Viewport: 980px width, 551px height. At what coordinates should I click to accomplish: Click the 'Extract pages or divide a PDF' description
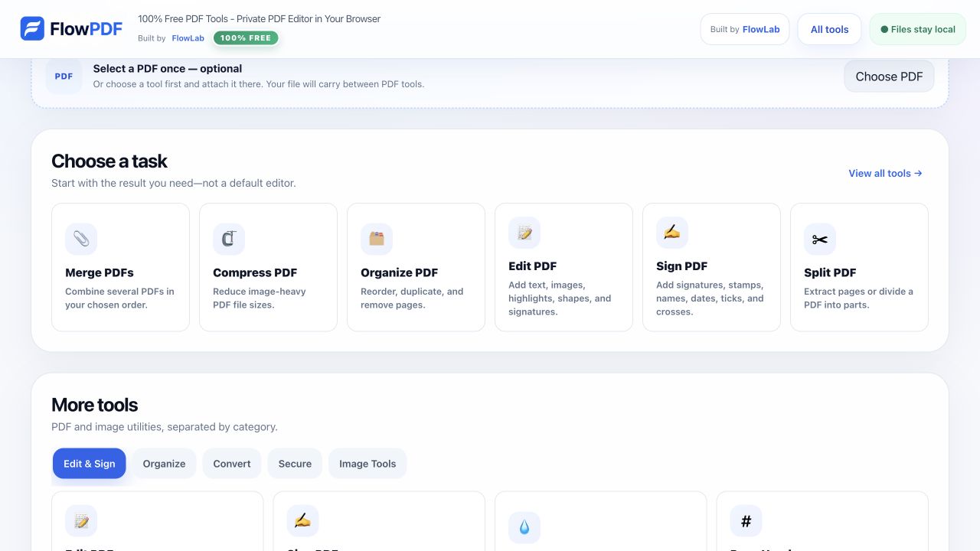858,298
